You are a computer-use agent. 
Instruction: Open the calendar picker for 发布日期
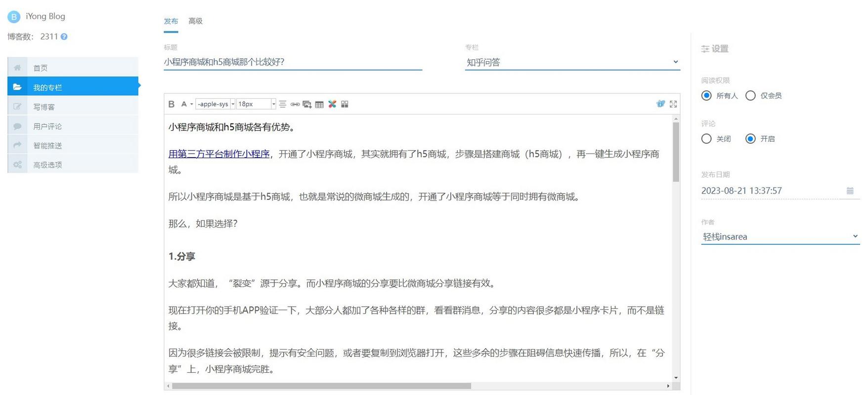(x=850, y=191)
